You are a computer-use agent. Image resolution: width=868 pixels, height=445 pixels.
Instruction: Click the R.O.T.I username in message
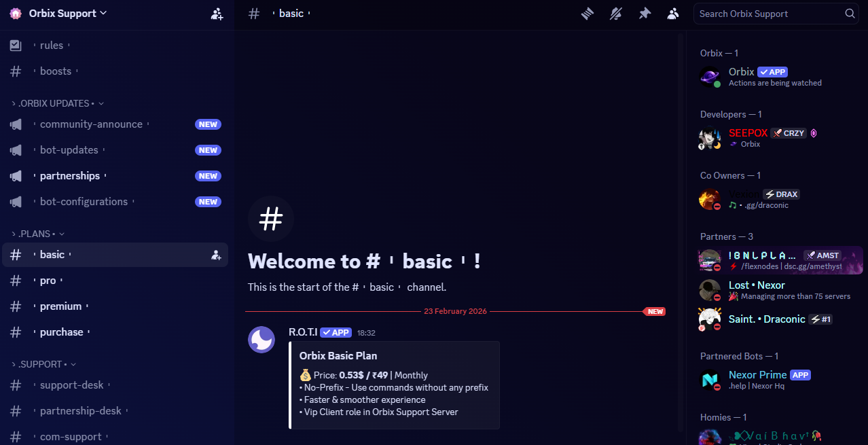[x=303, y=332]
